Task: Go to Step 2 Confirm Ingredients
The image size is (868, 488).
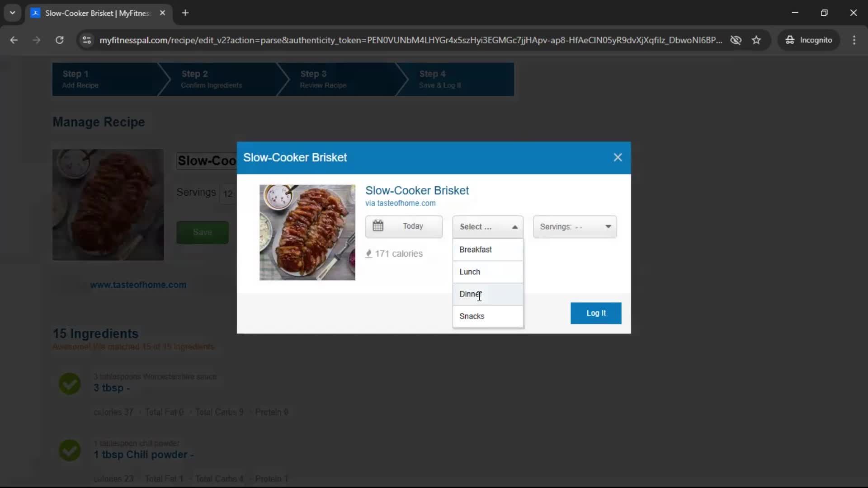Action: click(217, 79)
